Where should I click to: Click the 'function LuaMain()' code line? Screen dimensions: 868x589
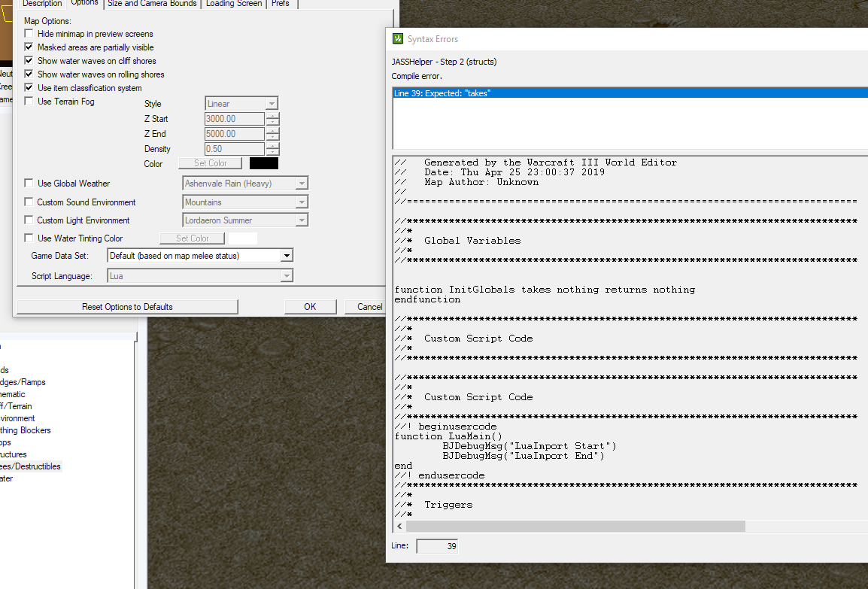point(448,436)
